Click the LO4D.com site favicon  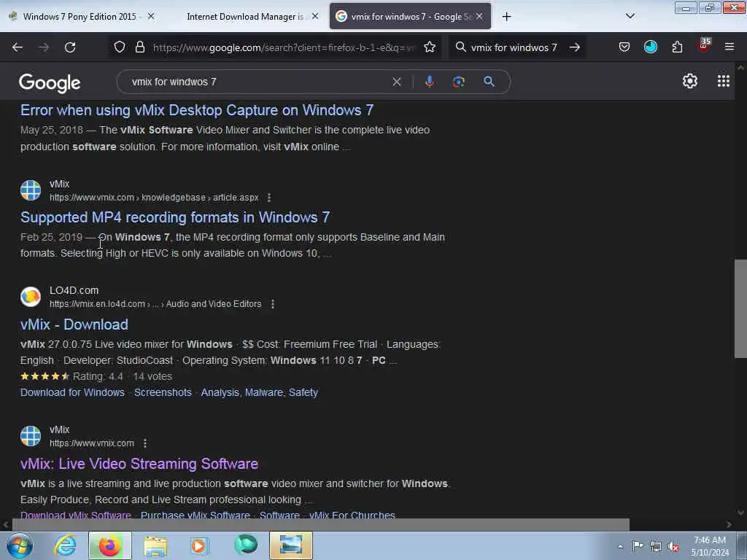tap(31, 297)
